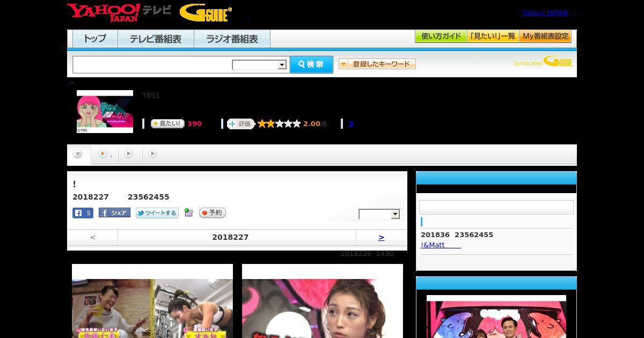Share on Facebook via シェア button
Viewport: 644px width, 338px height.
tap(114, 213)
